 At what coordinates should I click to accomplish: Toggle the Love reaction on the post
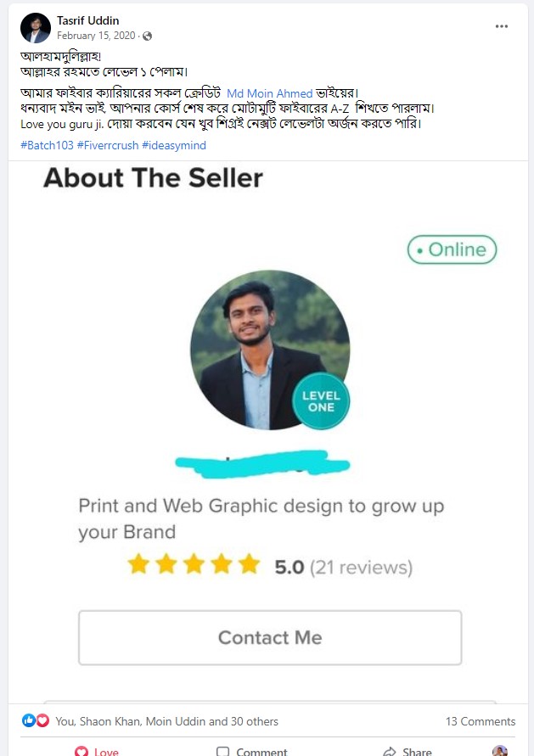tap(96, 751)
